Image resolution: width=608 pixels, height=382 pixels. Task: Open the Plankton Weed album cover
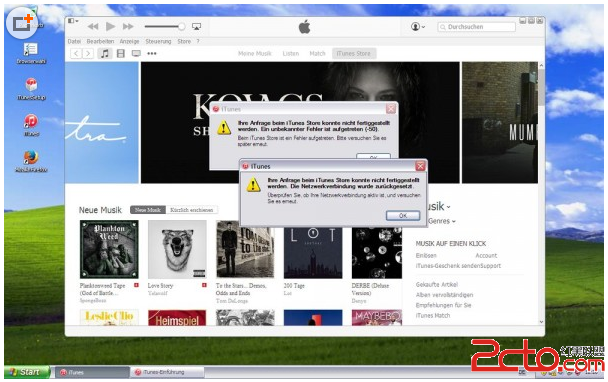(x=109, y=249)
